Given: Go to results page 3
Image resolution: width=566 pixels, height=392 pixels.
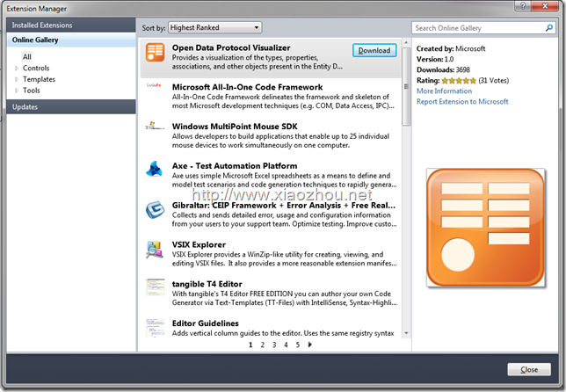Looking at the screenshot, I should pyautogui.click(x=274, y=345).
